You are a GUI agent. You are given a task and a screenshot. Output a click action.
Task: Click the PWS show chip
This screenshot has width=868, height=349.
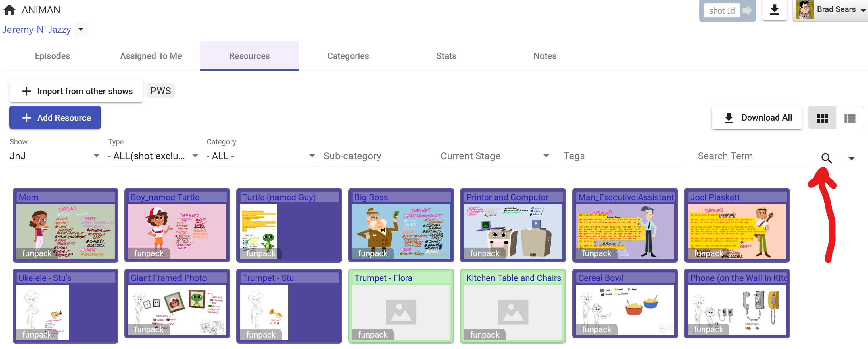pyautogui.click(x=160, y=91)
